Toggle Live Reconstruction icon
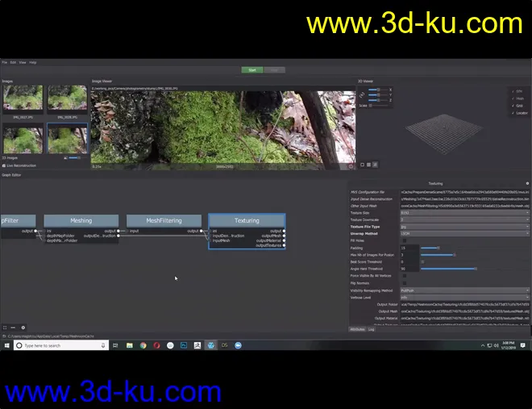 (x=4, y=165)
